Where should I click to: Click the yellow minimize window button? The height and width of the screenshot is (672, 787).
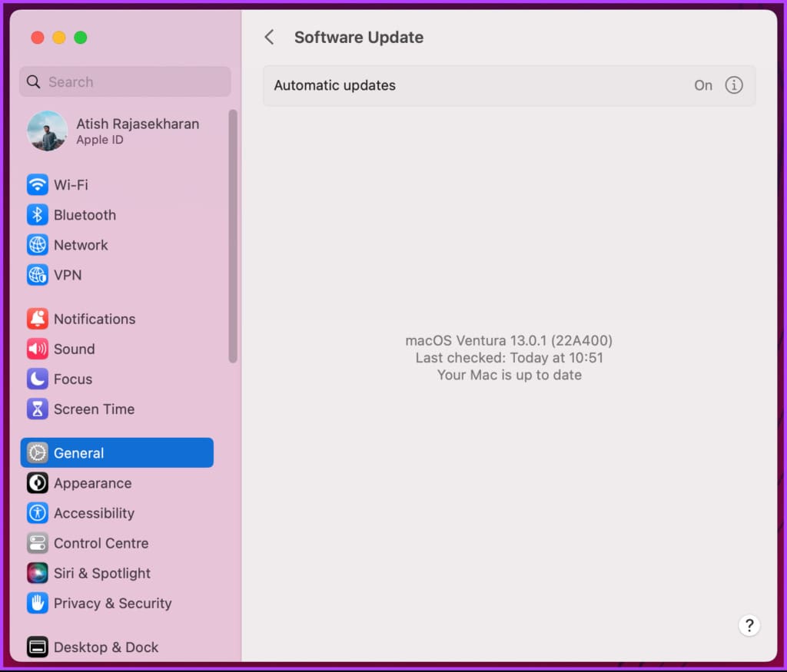coord(59,38)
